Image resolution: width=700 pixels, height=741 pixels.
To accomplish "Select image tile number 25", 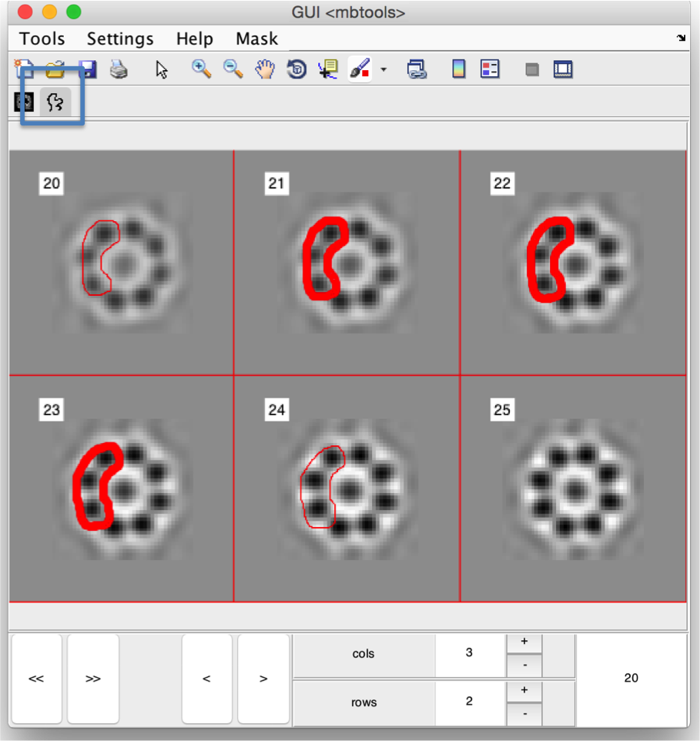I will click(x=573, y=488).
